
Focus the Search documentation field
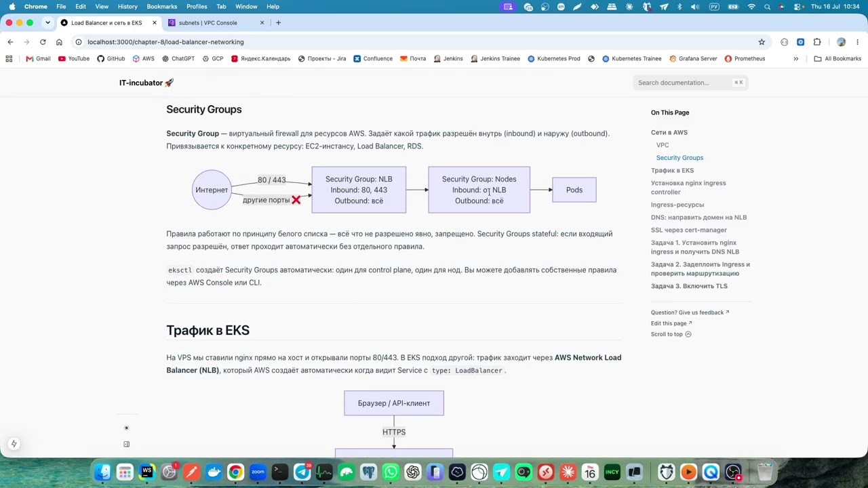pyautogui.click(x=690, y=83)
